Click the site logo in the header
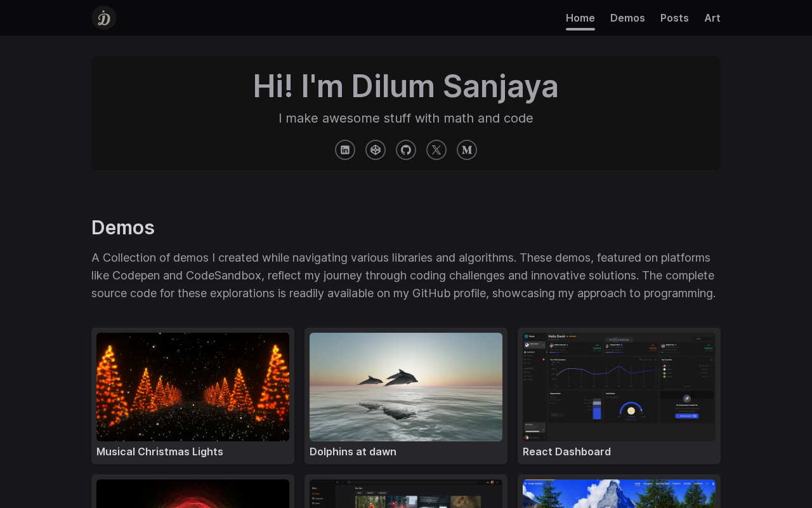Viewport: 812px width, 508px height. point(104,18)
